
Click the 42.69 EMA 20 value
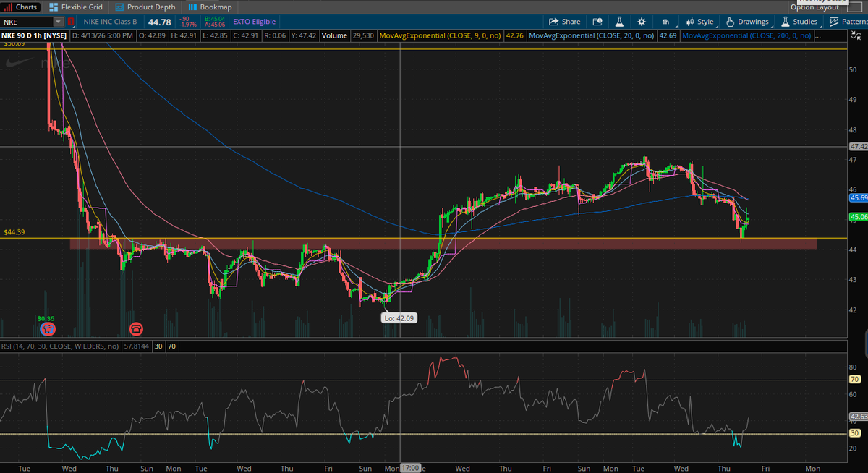click(x=669, y=35)
